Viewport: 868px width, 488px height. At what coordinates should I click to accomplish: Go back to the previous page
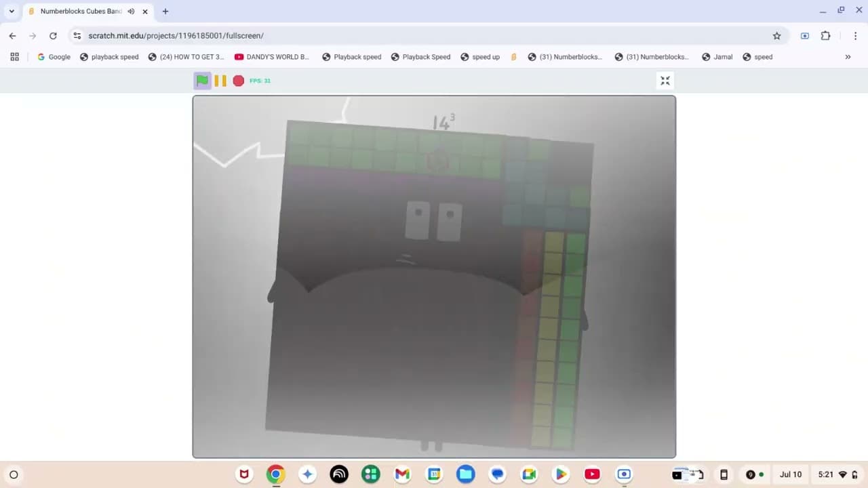pyautogui.click(x=13, y=36)
